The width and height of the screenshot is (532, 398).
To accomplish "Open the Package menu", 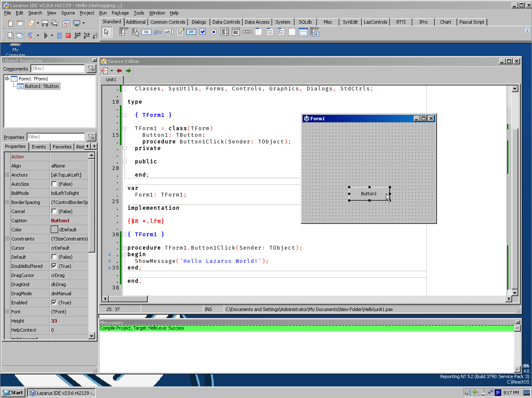I will [120, 13].
